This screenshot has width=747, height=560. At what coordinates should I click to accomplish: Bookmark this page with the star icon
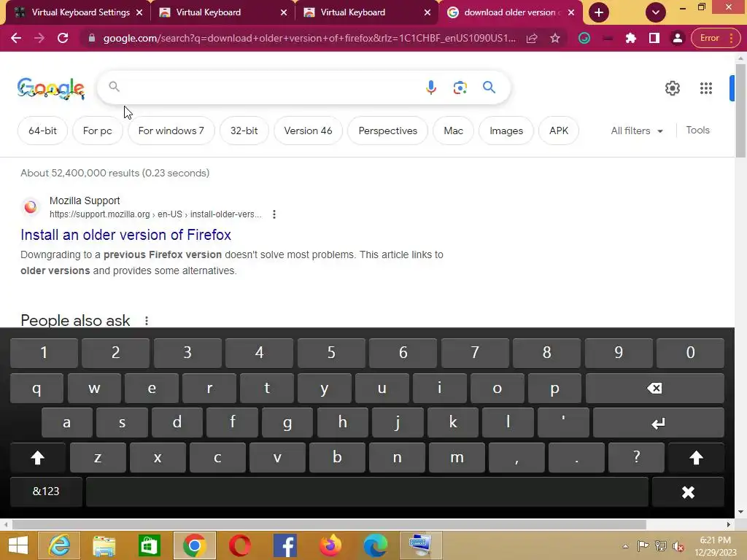(555, 38)
